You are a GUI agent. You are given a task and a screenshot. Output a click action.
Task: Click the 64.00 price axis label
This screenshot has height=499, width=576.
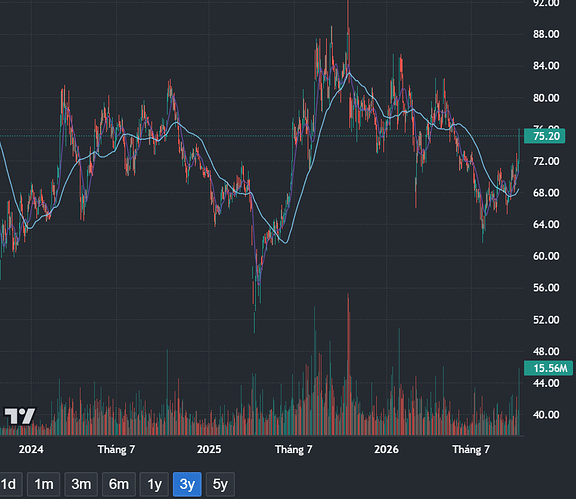pyautogui.click(x=546, y=224)
